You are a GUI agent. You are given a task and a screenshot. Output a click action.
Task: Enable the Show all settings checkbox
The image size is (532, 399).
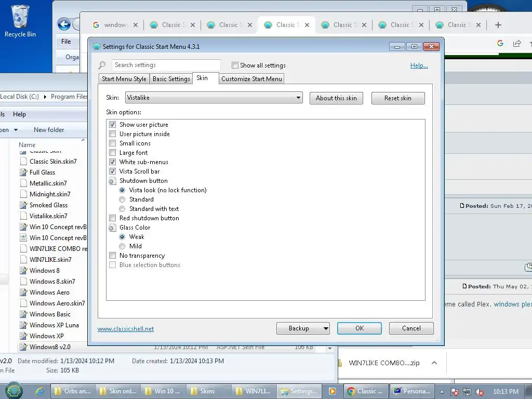click(x=235, y=65)
